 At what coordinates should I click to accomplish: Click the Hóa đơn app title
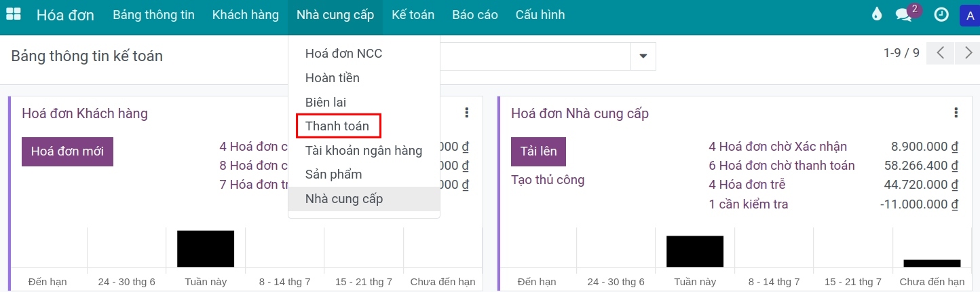click(x=65, y=15)
